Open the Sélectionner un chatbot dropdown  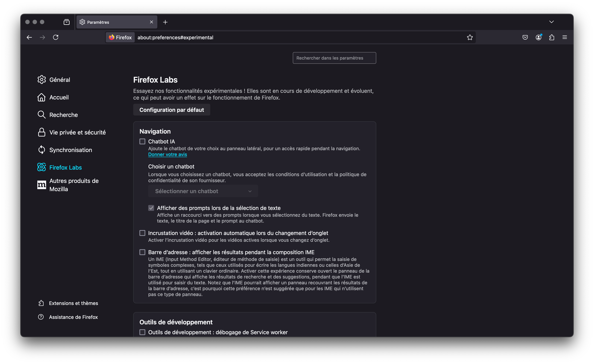click(203, 191)
